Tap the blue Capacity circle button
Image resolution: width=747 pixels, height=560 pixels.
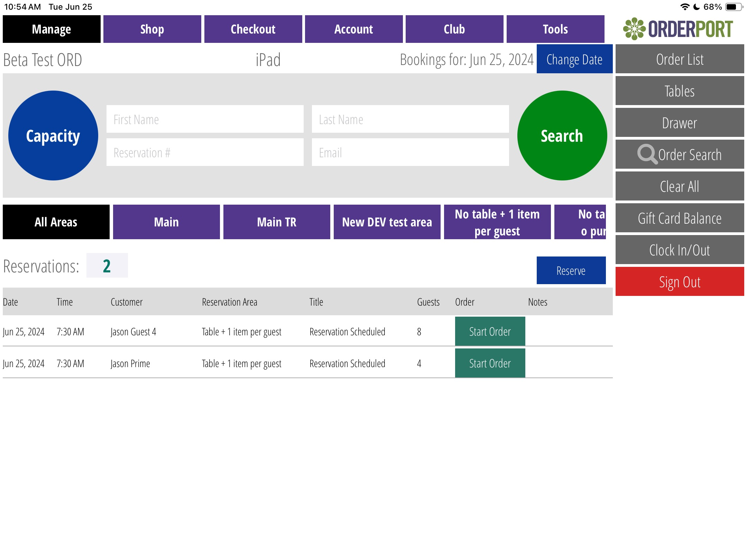(53, 136)
